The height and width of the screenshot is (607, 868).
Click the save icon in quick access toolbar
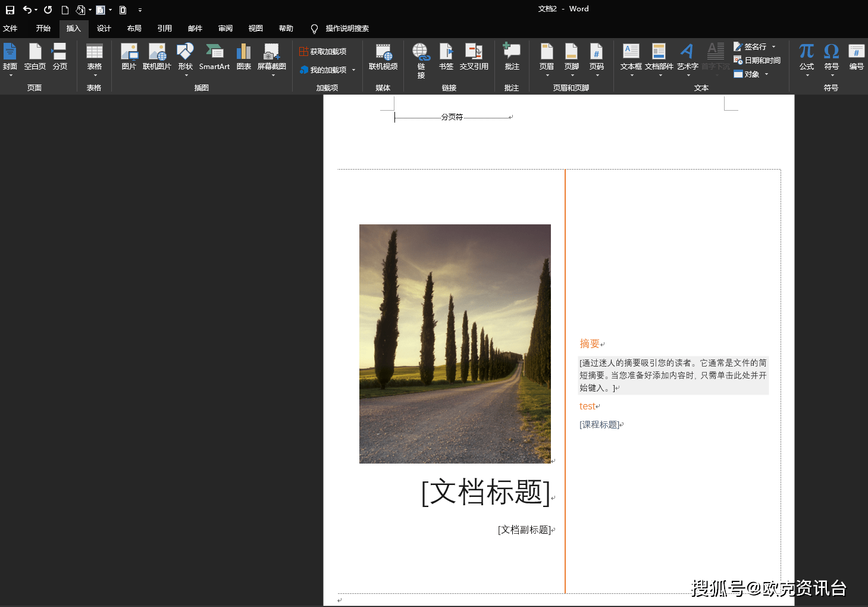(x=10, y=10)
